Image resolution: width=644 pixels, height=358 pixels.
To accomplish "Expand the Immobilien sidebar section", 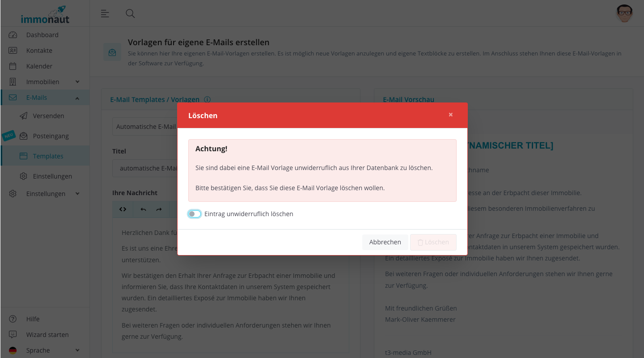I will coord(45,81).
